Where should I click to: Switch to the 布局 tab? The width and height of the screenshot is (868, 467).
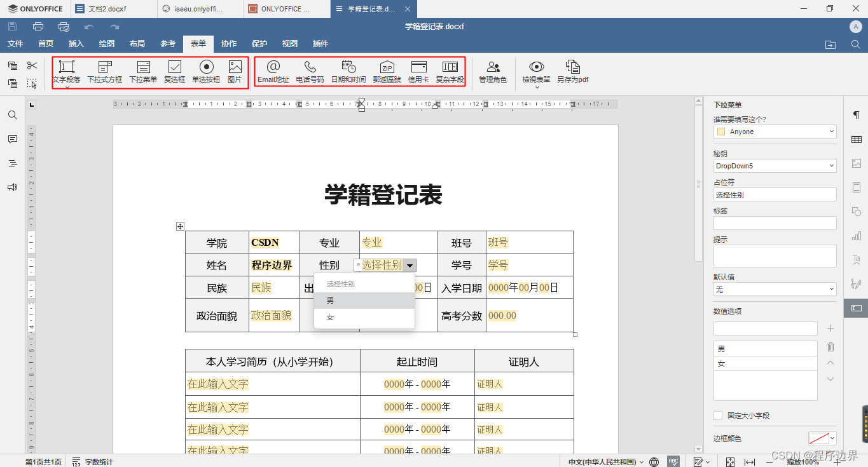137,44
